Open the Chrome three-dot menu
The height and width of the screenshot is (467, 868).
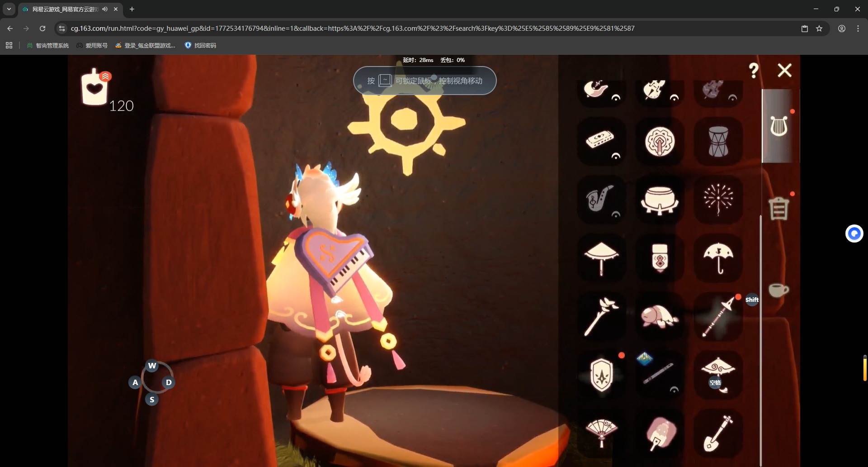[x=858, y=29]
